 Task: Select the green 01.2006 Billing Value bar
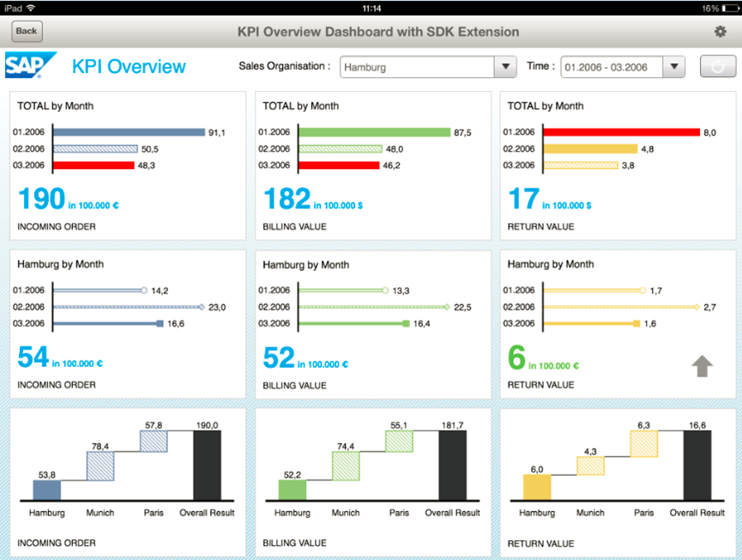(x=375, y=132)
